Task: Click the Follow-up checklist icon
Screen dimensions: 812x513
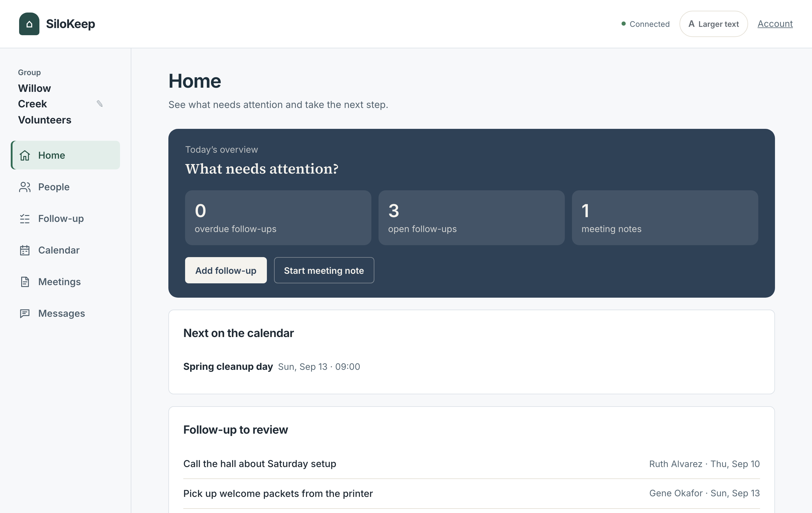Action: pos(24,219)
